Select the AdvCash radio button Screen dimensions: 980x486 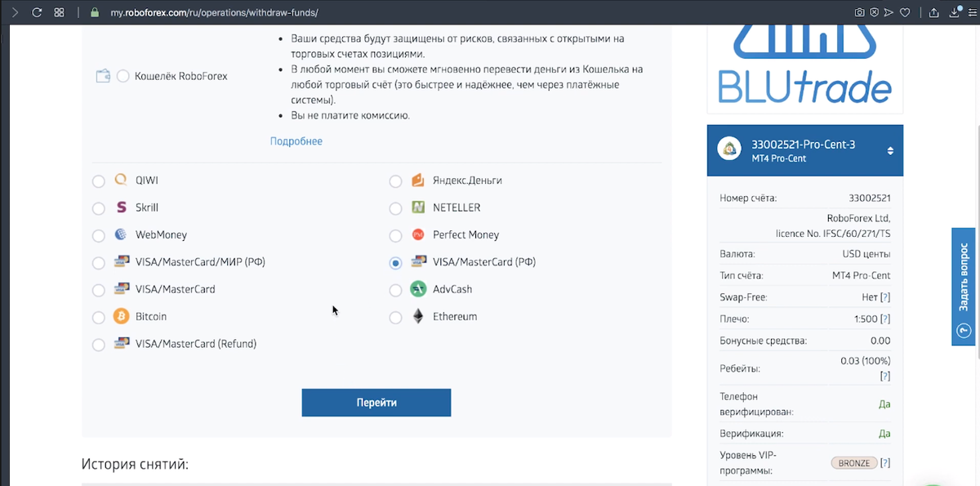click(x=396, y=290)
